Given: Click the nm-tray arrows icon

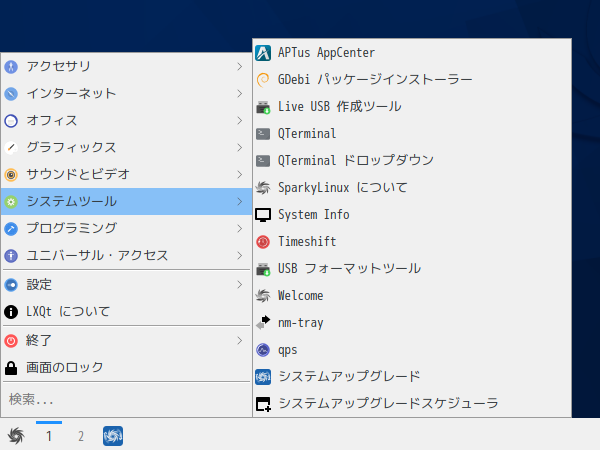Looking at the screenshot, I should (x=263, y=323).
